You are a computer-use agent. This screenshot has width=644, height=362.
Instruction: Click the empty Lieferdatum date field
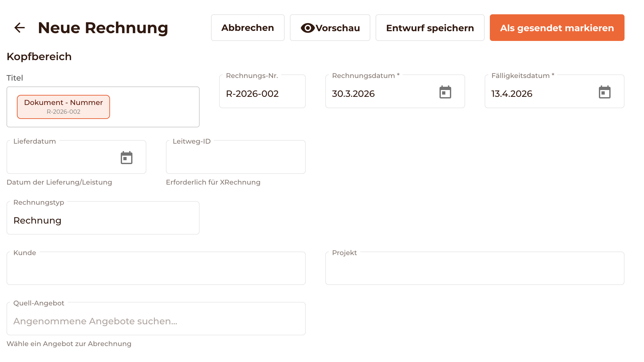click(x=62, y=159)
